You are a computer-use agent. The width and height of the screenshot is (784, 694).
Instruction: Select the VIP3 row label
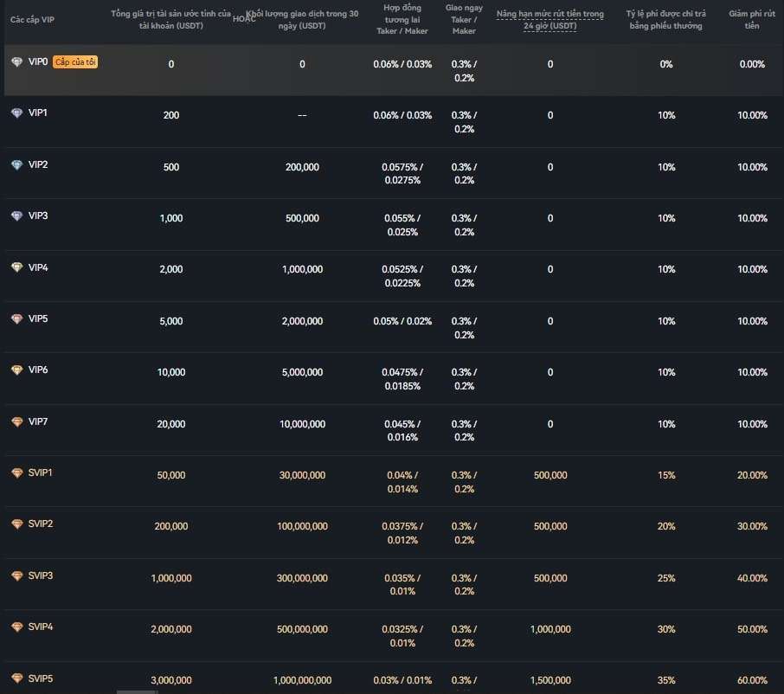pos(38,215)
